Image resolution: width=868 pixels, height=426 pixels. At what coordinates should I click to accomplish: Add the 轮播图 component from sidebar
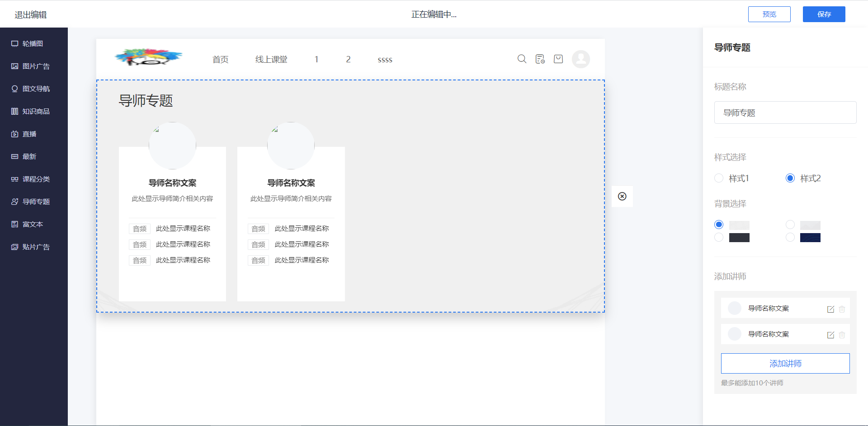coord(33,44)
